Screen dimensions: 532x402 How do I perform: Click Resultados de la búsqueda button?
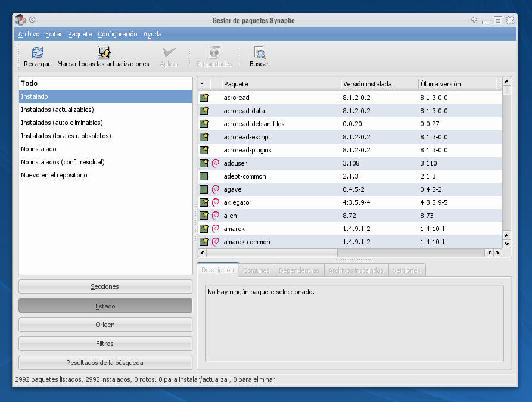[x=105, y=363]
